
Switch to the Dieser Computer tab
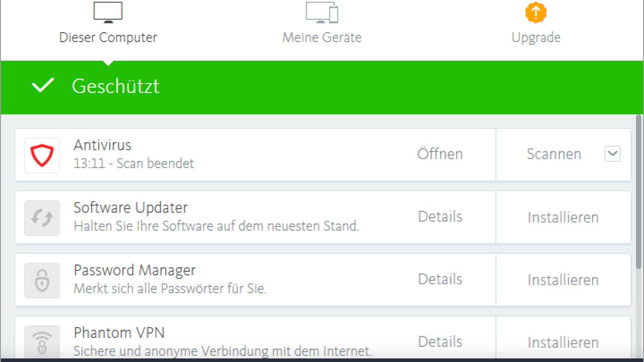[x=108, y=37]
